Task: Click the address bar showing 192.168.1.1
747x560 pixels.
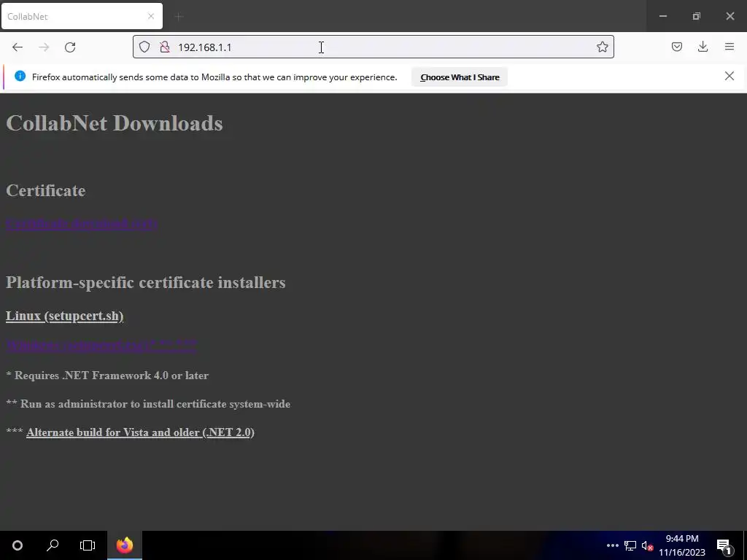Action: [x=373, y=47]
